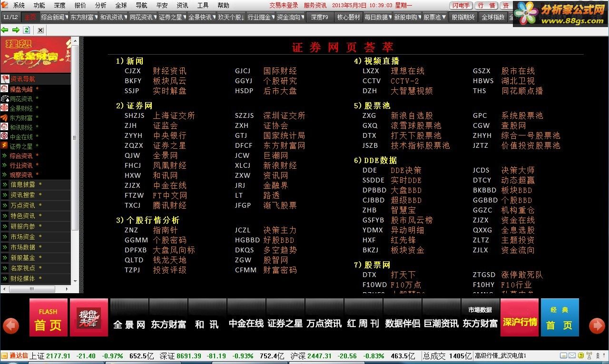Click the 上证 index value 2177.91
609x364 pixels.
[59, 356]
